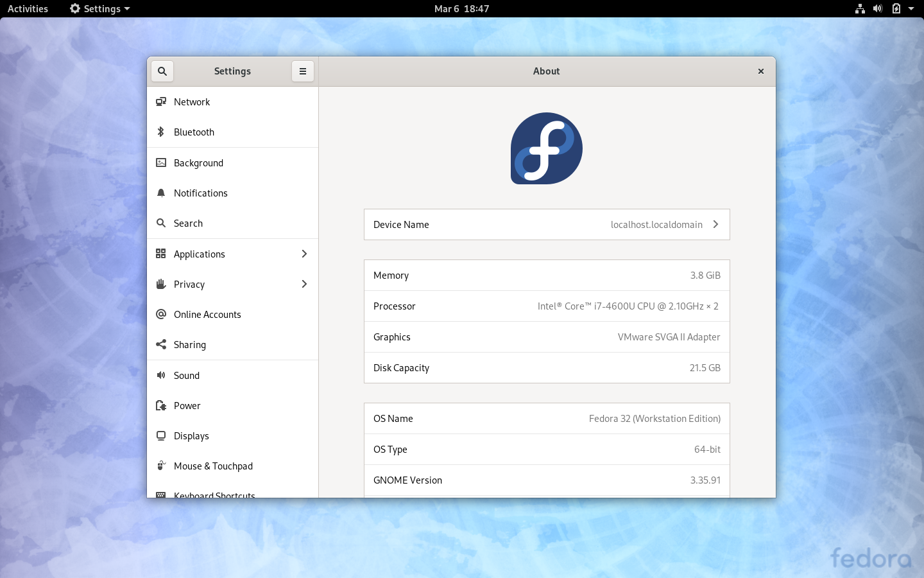924x578 pixels.
Task: Click the Notifications bell icon
Action: point(161,193)
